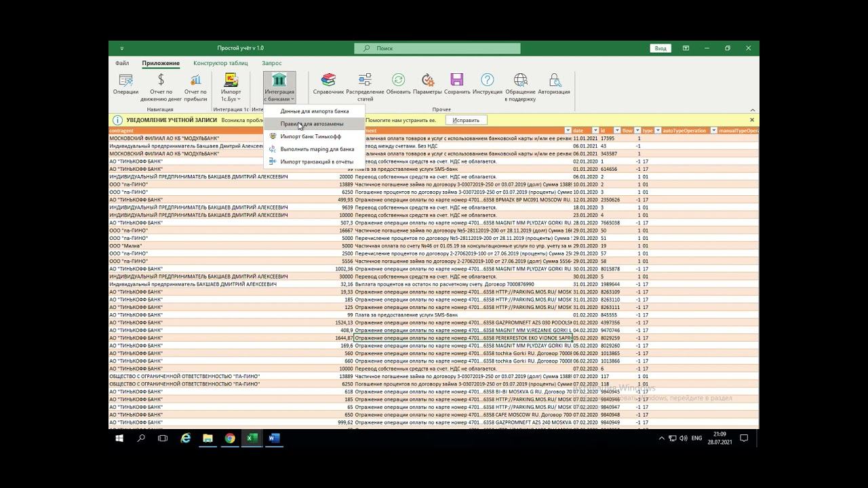Screen dimensions: 868x488
Task: Open the filter dropdown left of date header
Action: 568,130
